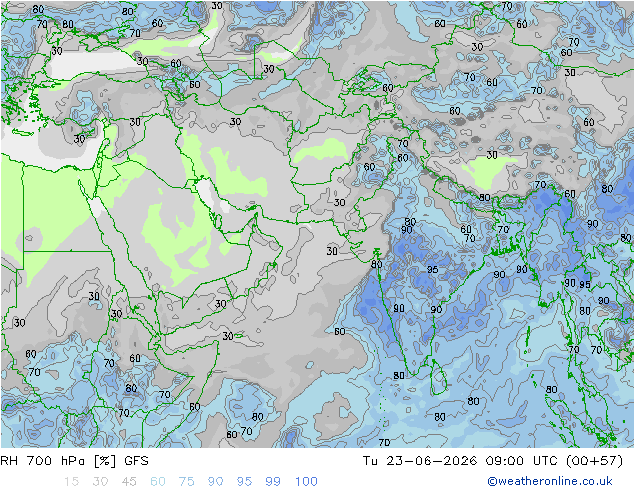Image resolution: width=634 pixels, height=490 pixels.
Task: Click the forecast offset '(00+57)' text
Action: (x=594, y=461)
